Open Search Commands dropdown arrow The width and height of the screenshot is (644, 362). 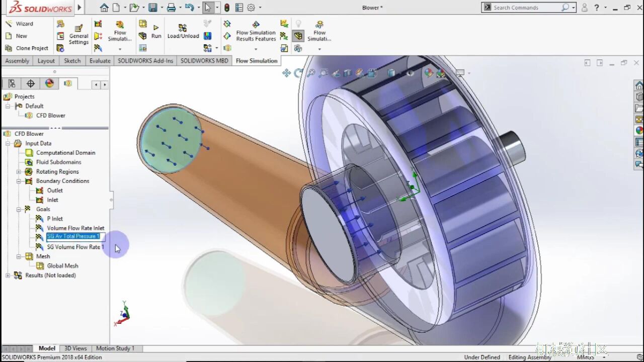(x=573, y=8)
